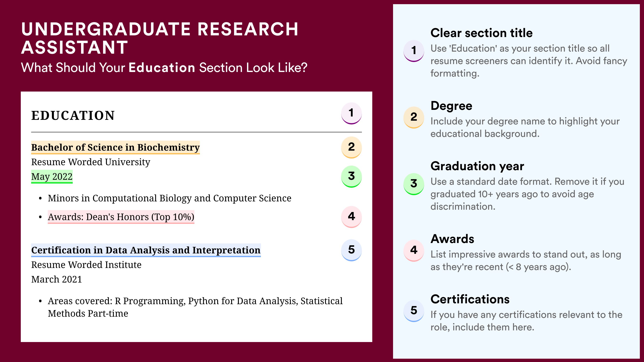Viewport: 644px width, 362px height.
Task: Click the EDUCATION section heading
Action: click(x=73, y=116)
